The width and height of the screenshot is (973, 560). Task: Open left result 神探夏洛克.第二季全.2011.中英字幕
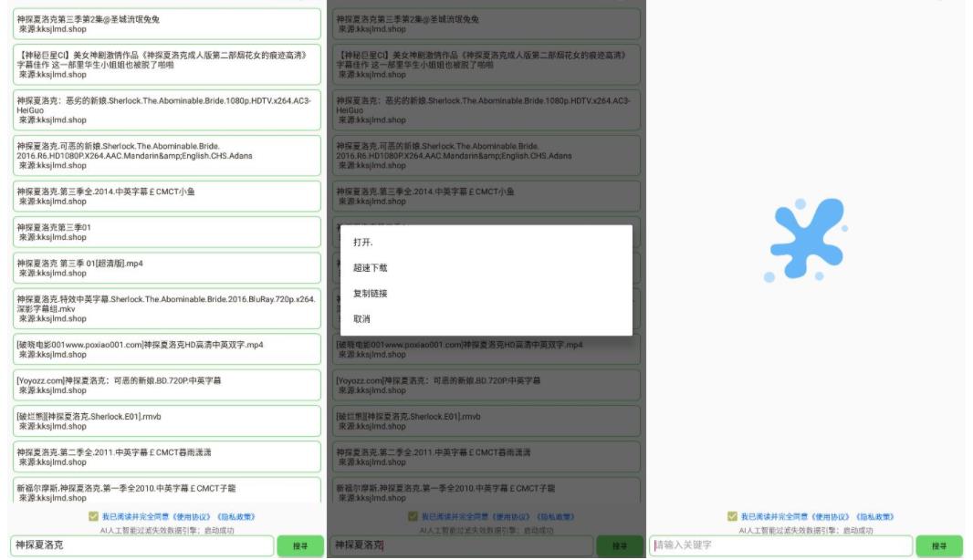coord(166,457)
